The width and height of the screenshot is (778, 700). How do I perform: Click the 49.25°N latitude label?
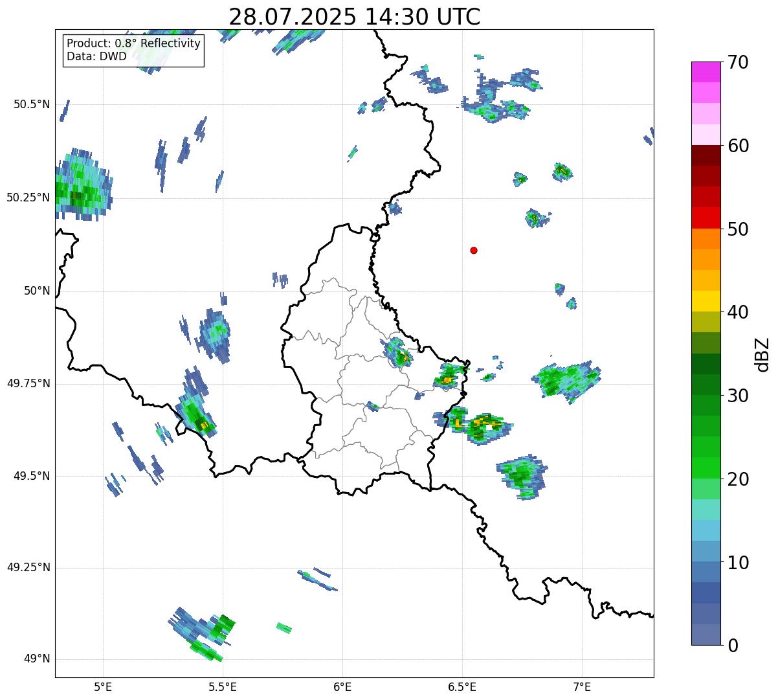[28, 567]
